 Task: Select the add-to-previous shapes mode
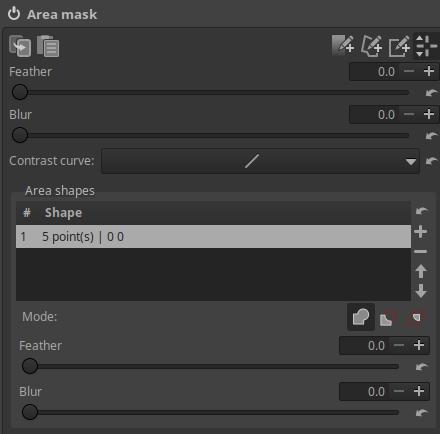coord(361,317)
